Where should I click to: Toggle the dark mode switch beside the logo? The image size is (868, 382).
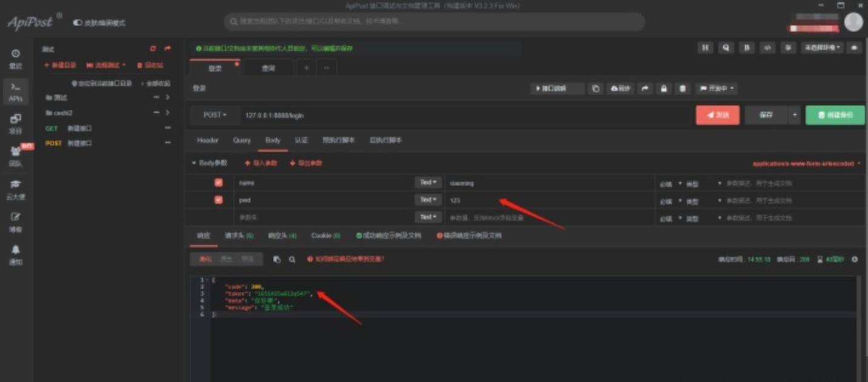[78, 23]
